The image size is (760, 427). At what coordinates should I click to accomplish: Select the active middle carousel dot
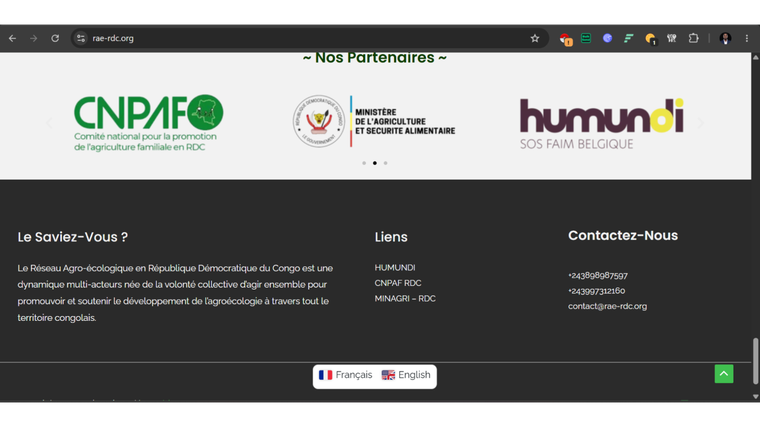tap(375, 163)
